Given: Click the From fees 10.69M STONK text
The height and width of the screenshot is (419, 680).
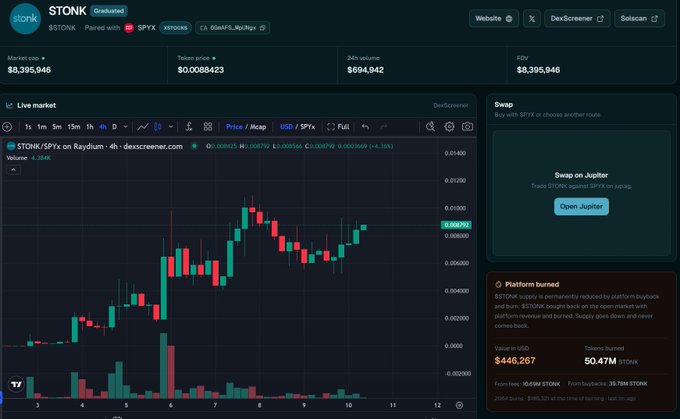Looking at the screenshot, I should pos(527,384).
